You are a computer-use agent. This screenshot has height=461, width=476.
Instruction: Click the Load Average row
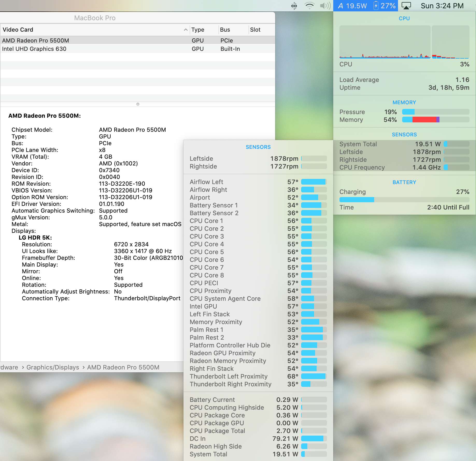(x=404, y=80)
